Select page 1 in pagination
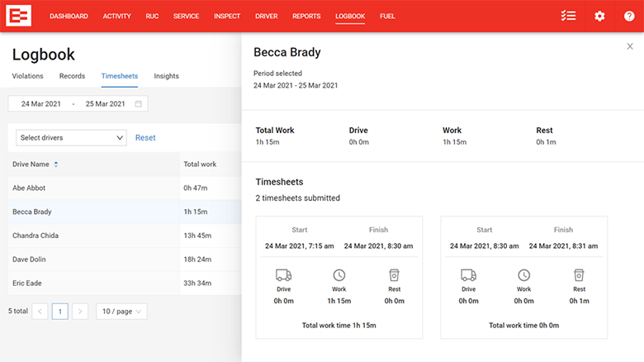 coord(60,312)
